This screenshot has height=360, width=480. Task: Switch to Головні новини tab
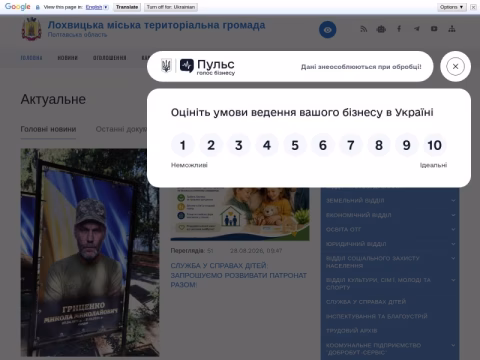coord(48,129)
